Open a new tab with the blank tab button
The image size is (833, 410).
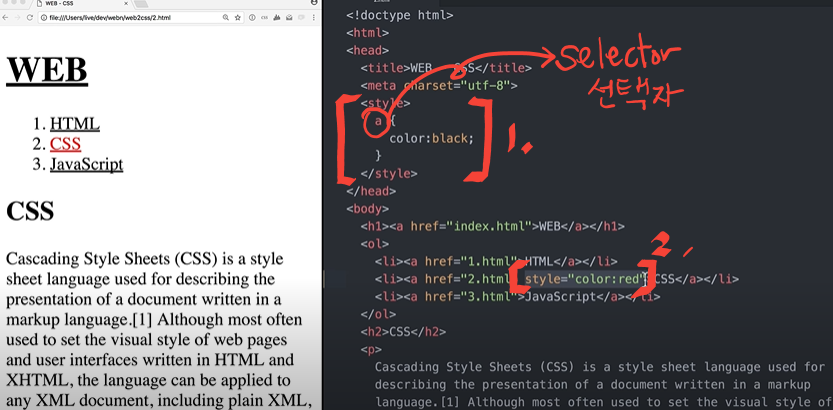coord(141,4)
